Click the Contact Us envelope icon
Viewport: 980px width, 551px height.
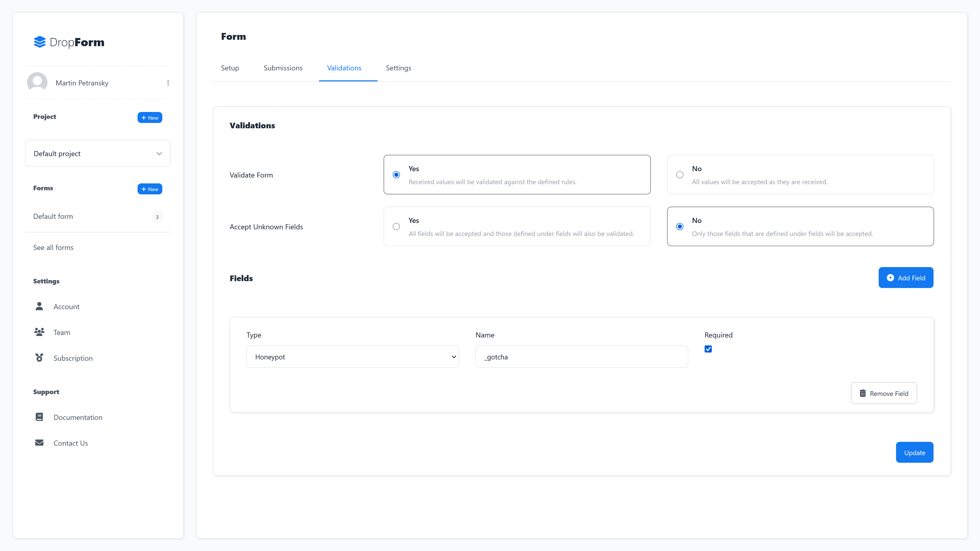39,443
